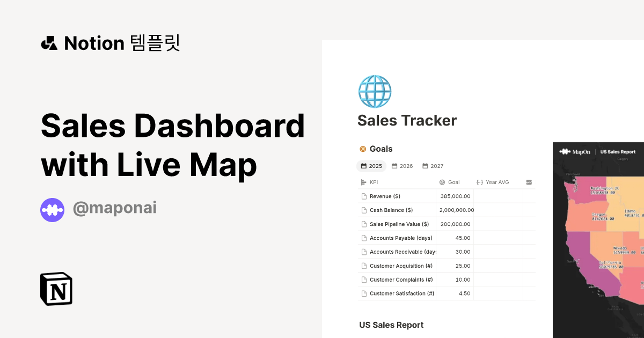This screenshot has width=644, height=338.
Task: Click the Goal cell showing 385,000.00
Action: [455, 196]
